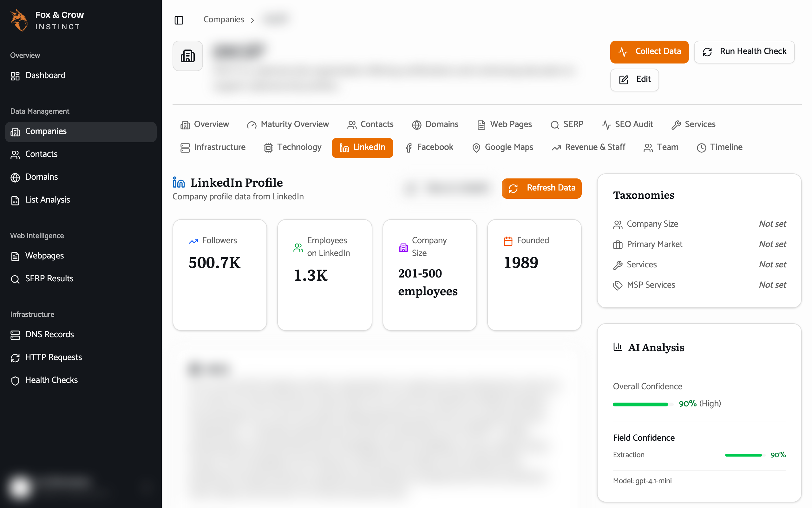Open List Analysis in sidebar
Viewport: 812px width, 508px height.
point(81,200)
